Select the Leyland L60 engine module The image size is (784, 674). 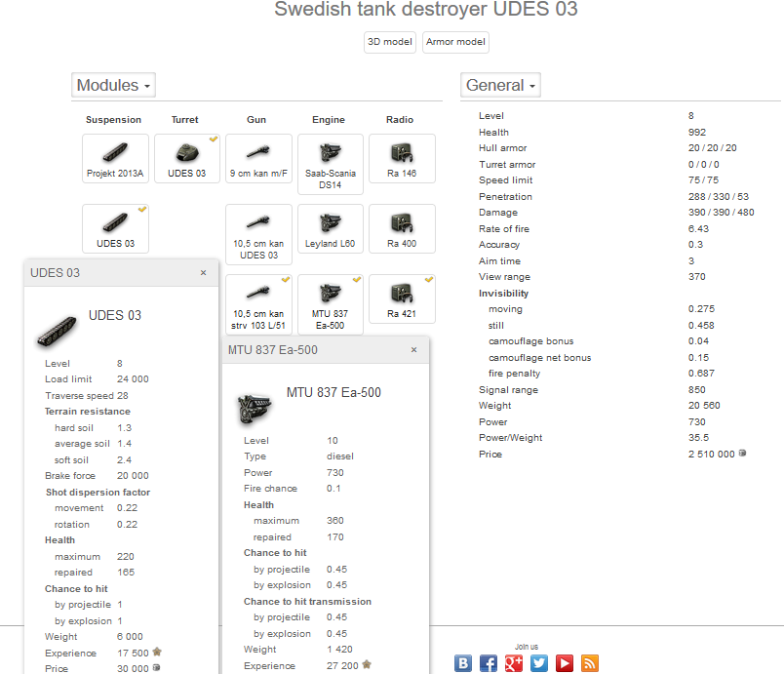click(330, 229)
